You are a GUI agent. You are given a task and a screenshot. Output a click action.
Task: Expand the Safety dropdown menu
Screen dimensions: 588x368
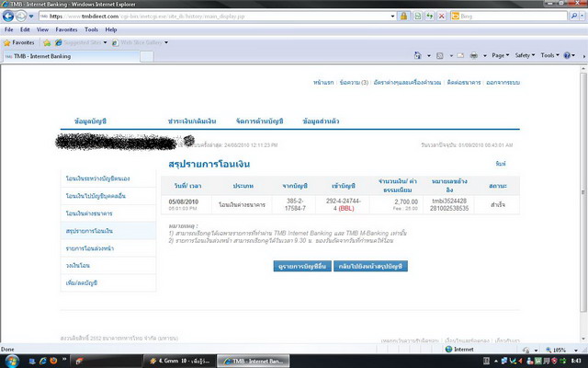[526, 56]
